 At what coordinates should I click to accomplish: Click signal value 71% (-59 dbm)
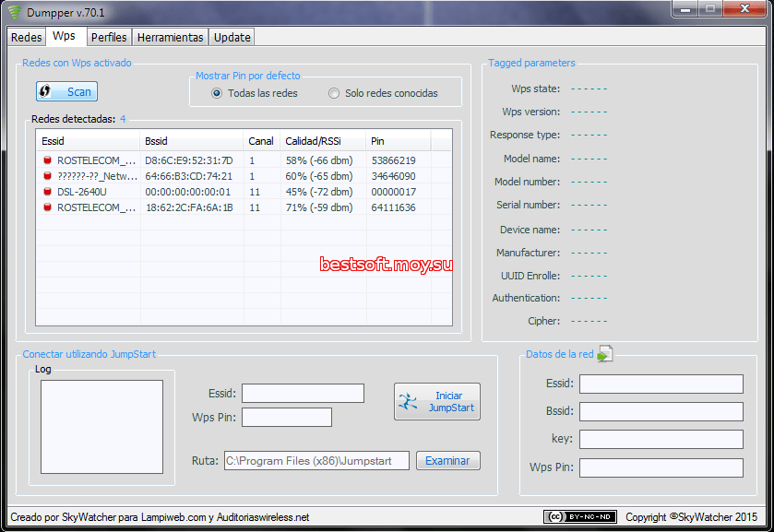[x=319, y=207]
